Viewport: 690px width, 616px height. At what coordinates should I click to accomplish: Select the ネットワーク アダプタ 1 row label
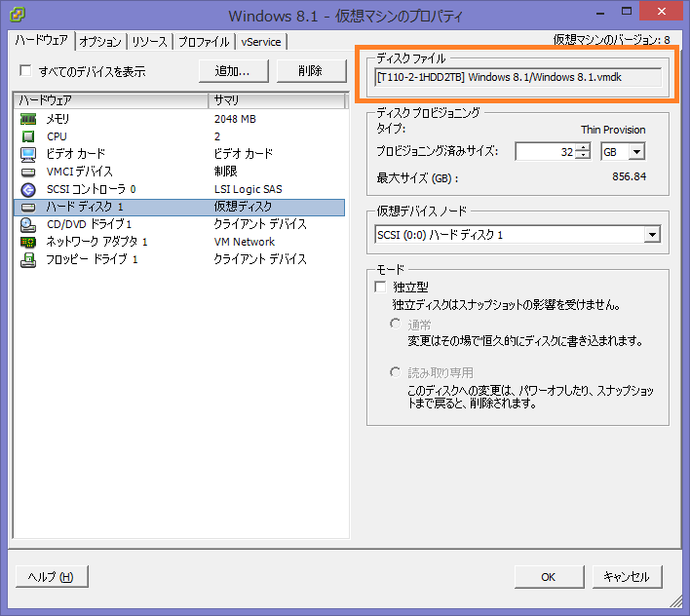pos(96,242)
